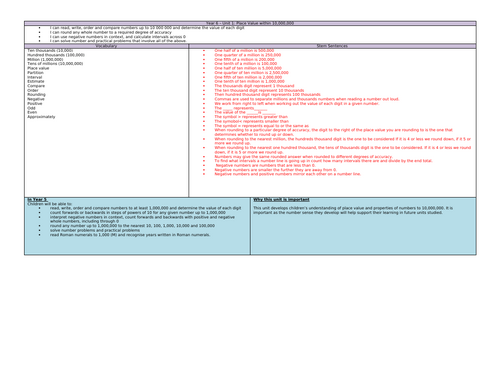Click the 'Why this unit is important' heading

[281, 200]
